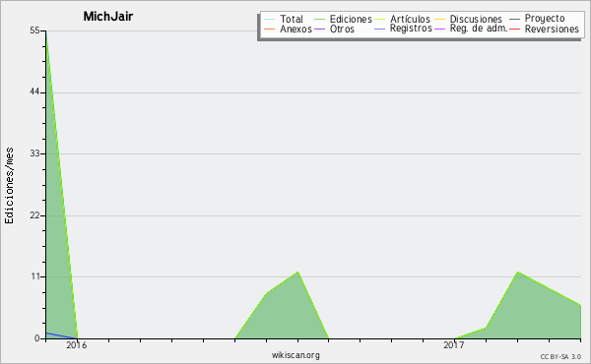
Task: Click the green Ediciones legend line
Action: coord(319,20)
